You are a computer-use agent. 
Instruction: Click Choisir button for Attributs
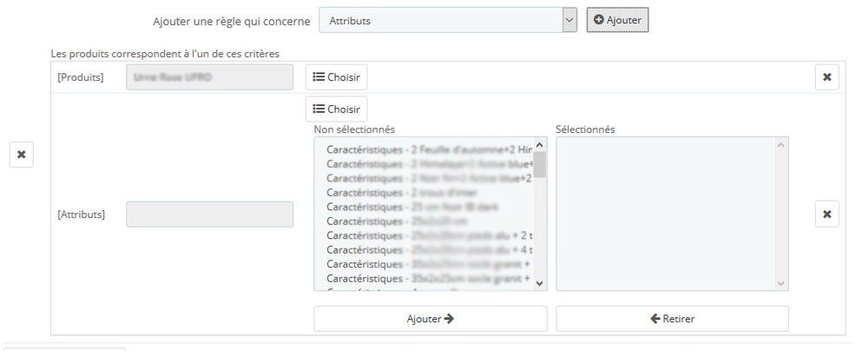coord(336,109)
